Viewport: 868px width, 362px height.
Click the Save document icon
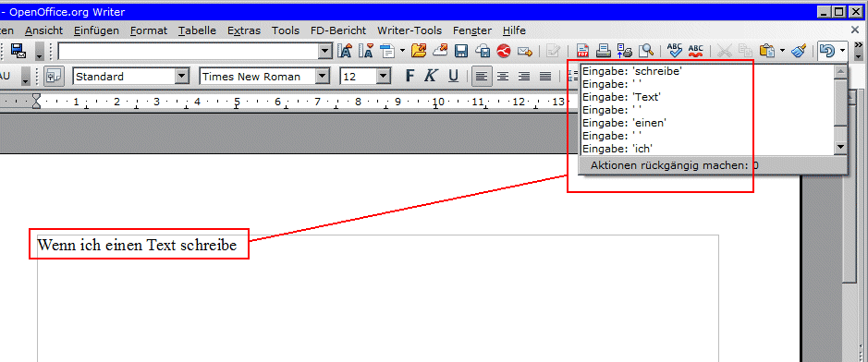[461, 52]
